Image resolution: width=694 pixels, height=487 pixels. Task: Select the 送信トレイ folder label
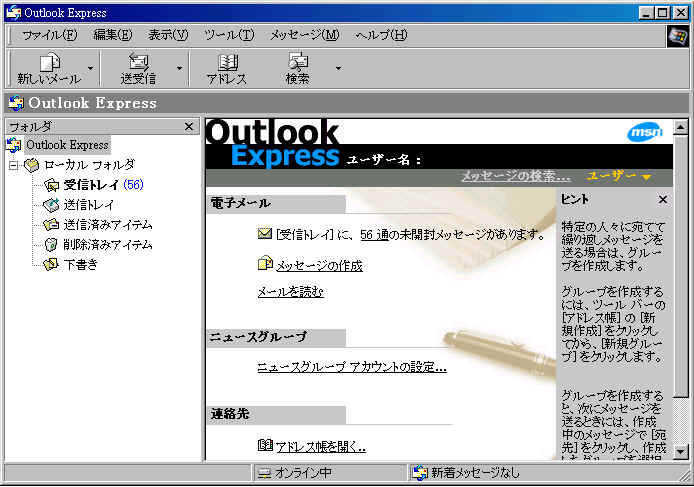tap(89, 205)
